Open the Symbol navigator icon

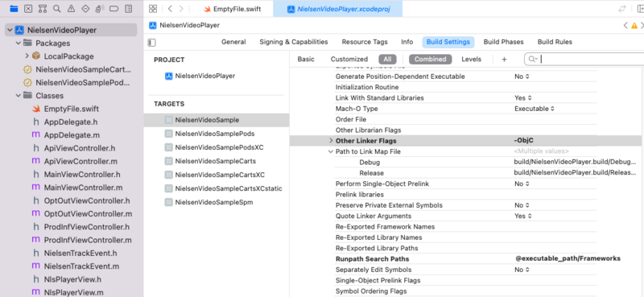(43, 8)
